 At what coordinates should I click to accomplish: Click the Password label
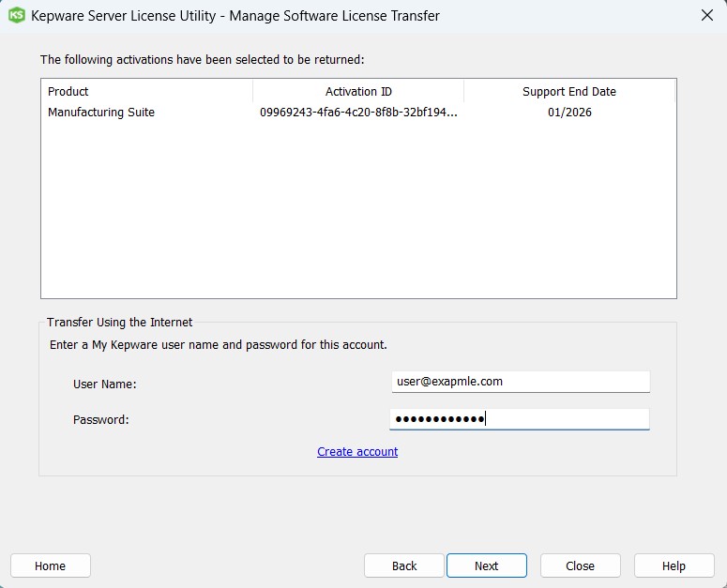click(x=100, y=420)
